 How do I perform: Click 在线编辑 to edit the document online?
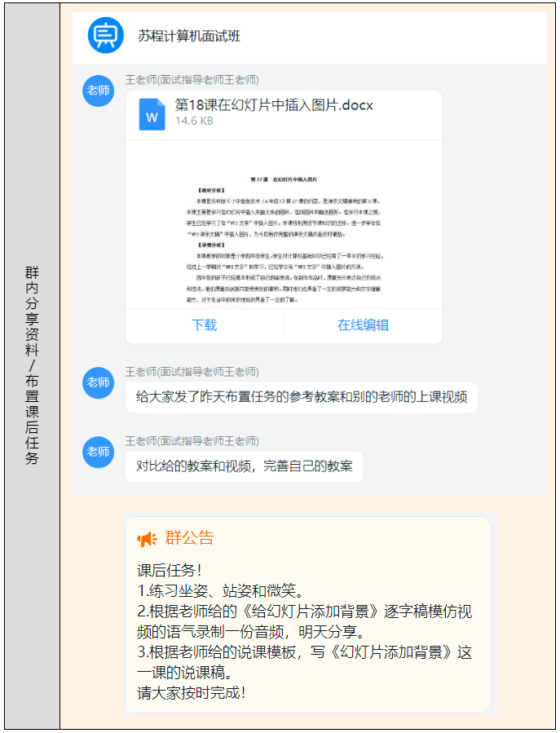pos(363,325)
